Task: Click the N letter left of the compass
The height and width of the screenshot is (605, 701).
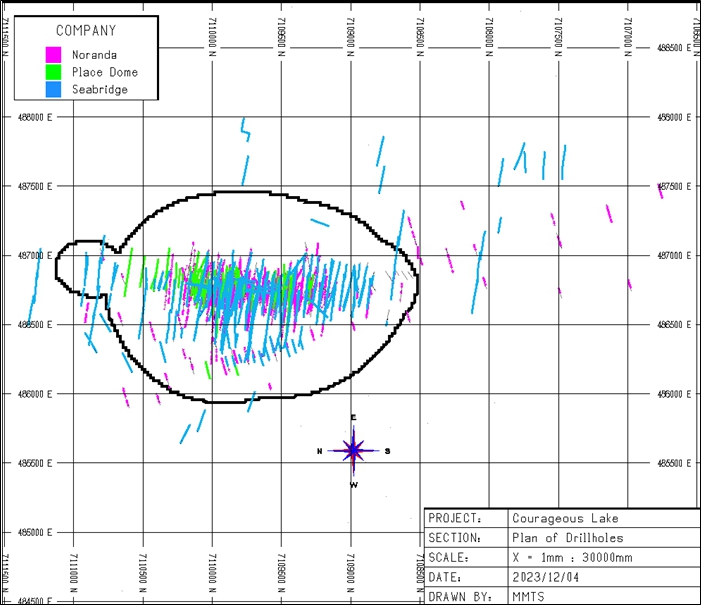Action: [x=320, y=451]
